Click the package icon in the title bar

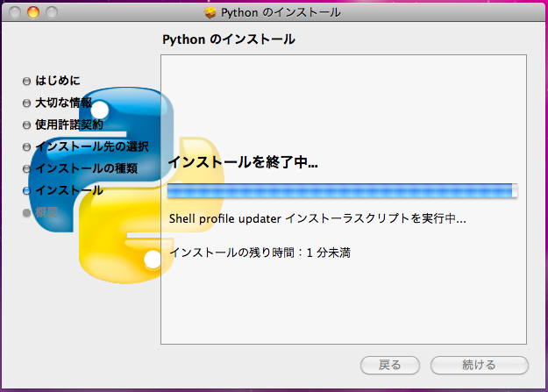[210, 13]
